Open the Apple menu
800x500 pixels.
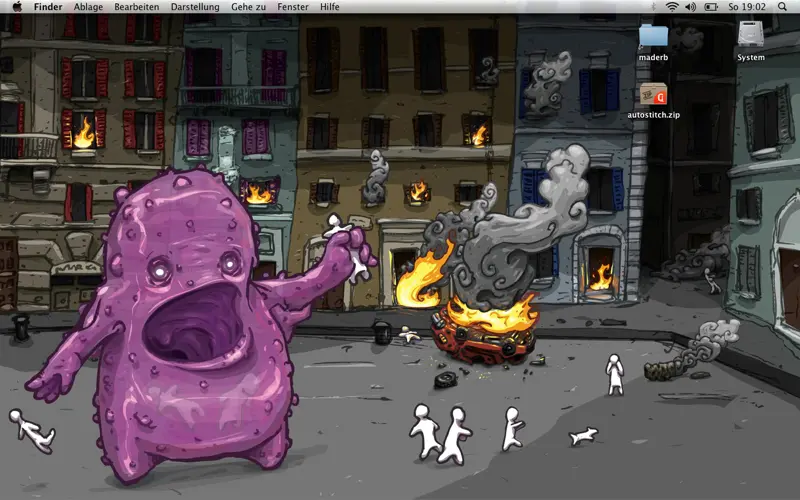(x=16, y=7)
